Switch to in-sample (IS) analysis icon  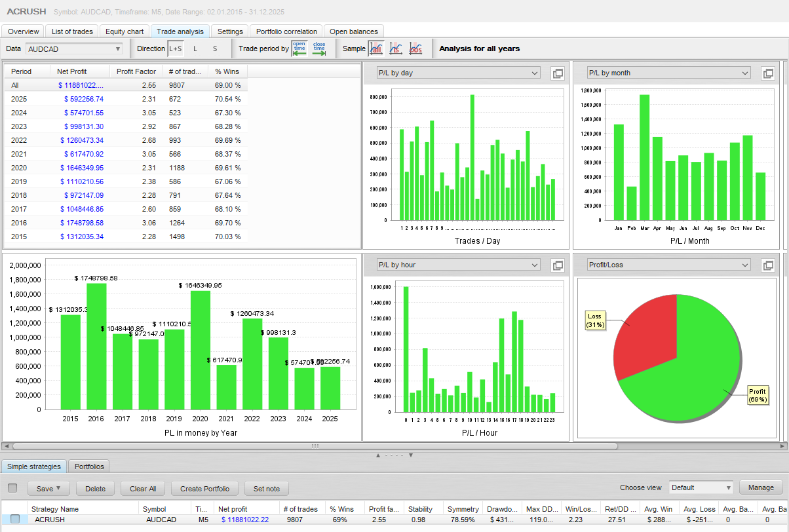coord(396,48)
